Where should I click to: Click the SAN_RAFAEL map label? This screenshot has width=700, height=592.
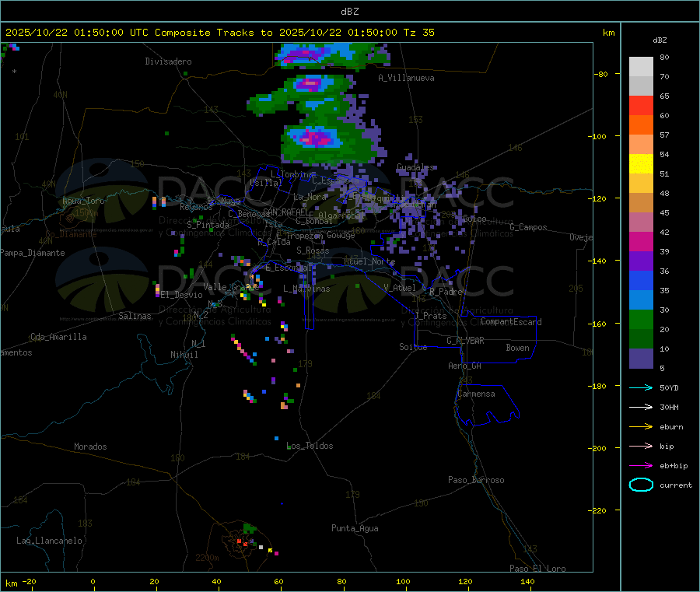(285, 212)
